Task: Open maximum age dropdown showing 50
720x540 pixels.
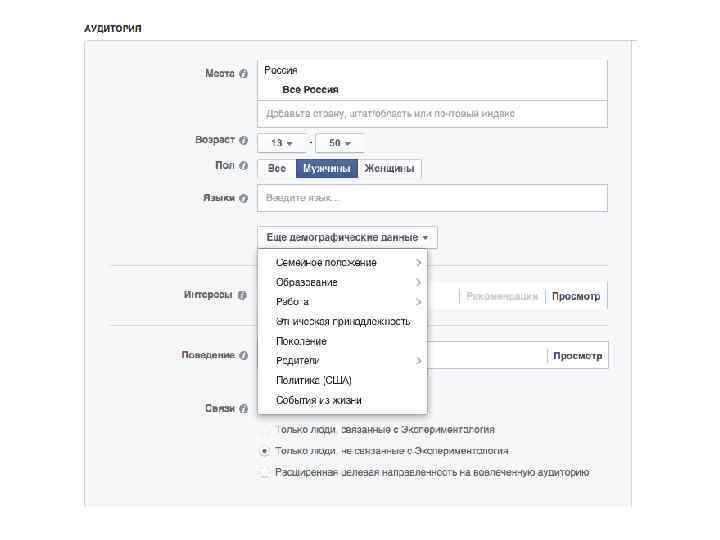Action: [x=340, y=143]
